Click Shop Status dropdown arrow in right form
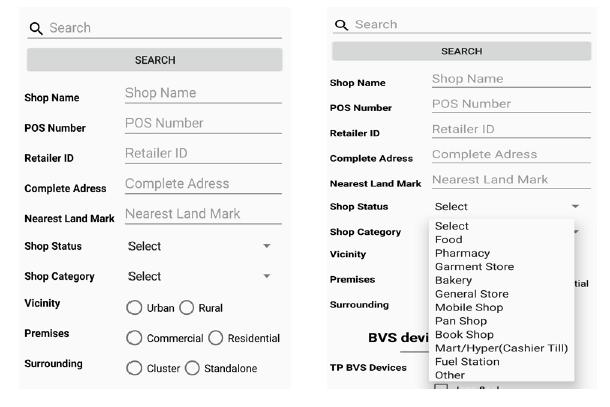The height and width of the screenshot is (407, 610). (575, 206)
